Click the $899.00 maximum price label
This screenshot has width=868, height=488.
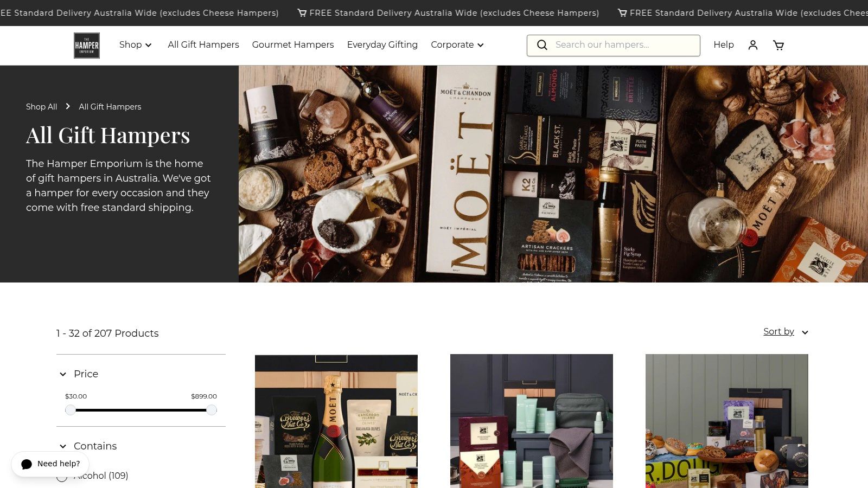(x=204, y=396)
